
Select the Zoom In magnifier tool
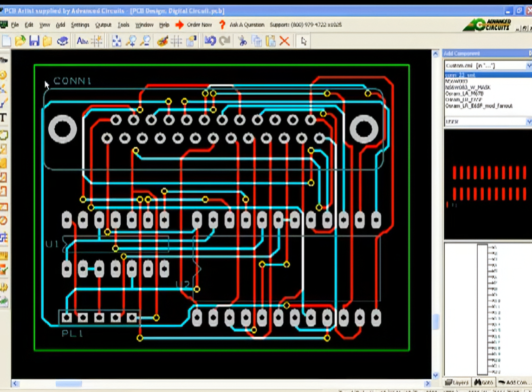tap(132, 41)
